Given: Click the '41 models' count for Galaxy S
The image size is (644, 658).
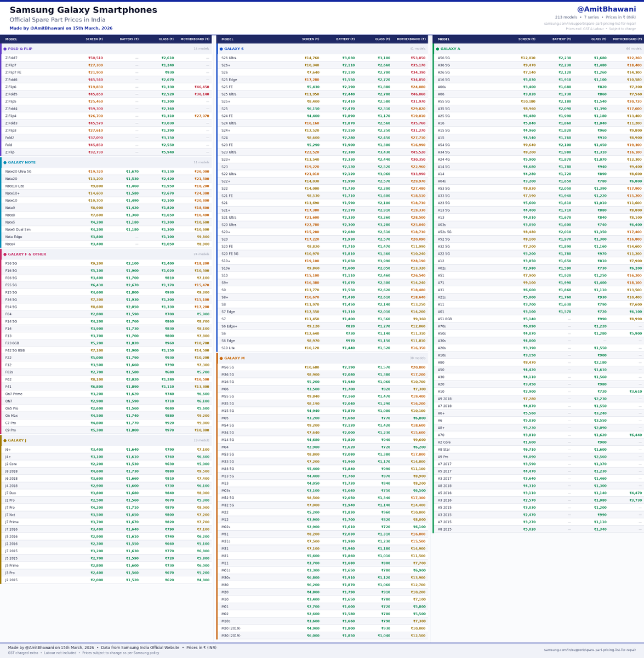Looking at the screenshot, I should click(418, 49).
